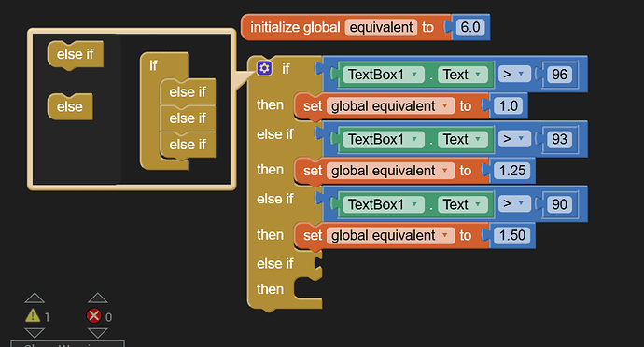Select second 'else if' inside mutator if block
Viewport: 644px width, 347px height.
188,118
